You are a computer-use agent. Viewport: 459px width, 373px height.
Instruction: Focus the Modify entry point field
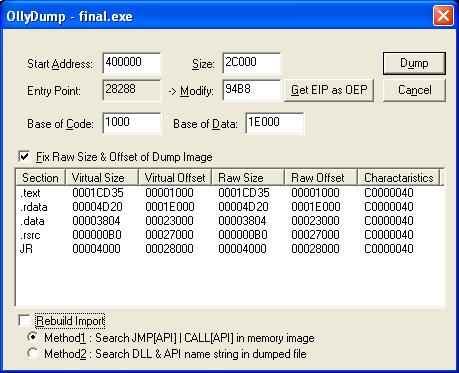(252, 90)
